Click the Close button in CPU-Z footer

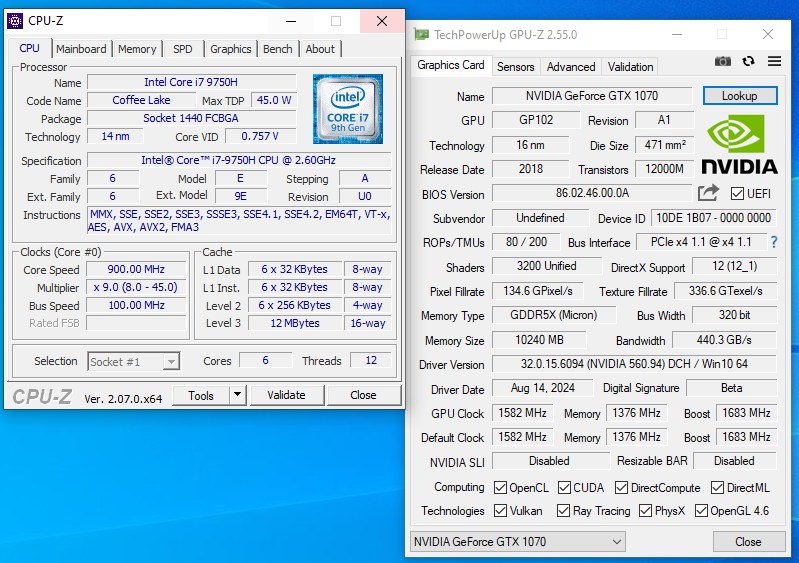pos(363,395)
